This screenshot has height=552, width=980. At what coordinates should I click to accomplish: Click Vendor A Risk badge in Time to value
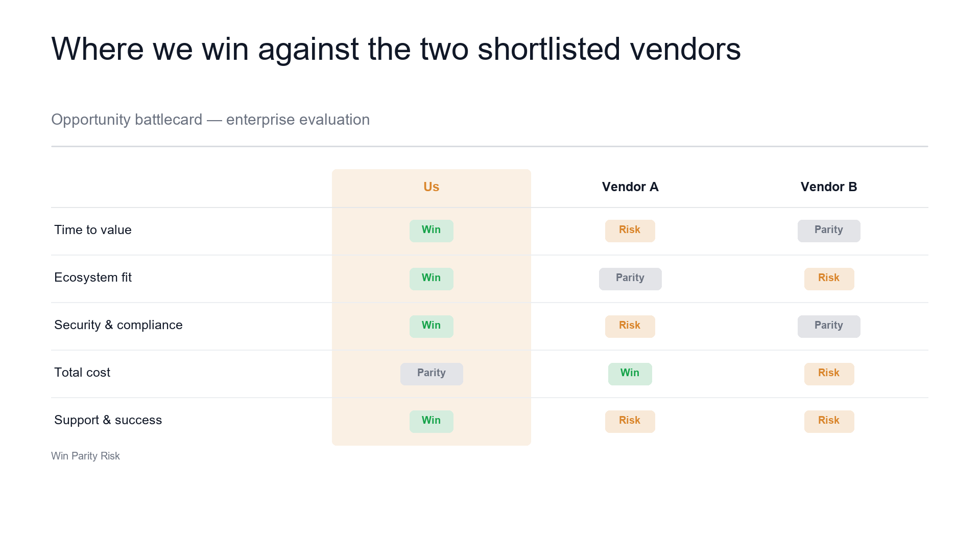coord(630,231)
